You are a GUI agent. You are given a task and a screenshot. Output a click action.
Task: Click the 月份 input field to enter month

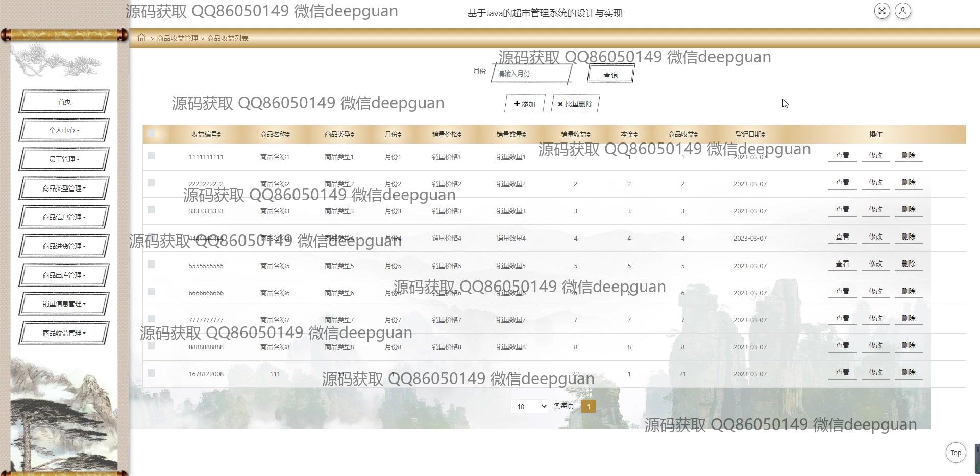click(x=531, y=74)
